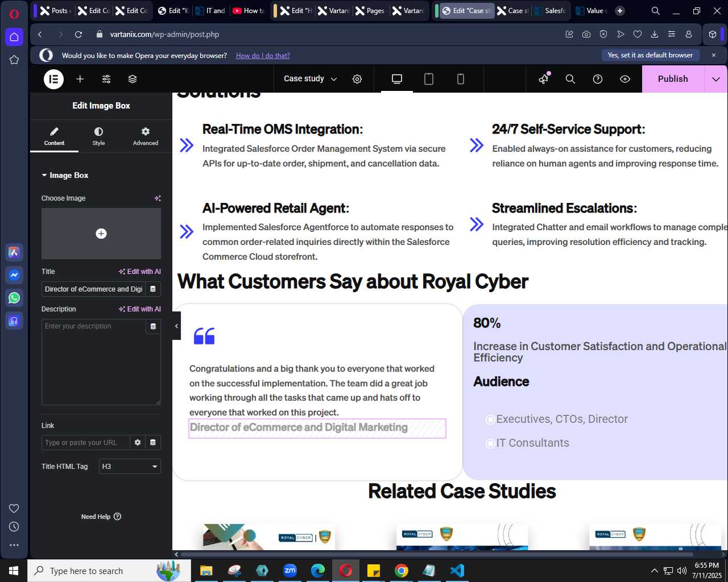The image size is (728, 582).
Task: Open Opera sidebar history clock icon
Action: click(14, 527)
